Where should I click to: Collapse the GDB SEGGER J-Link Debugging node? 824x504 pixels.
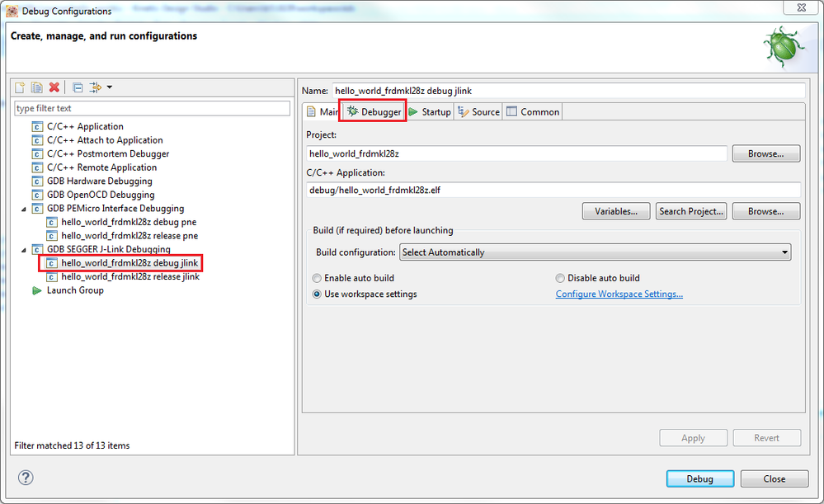click(x=24, y=250)
